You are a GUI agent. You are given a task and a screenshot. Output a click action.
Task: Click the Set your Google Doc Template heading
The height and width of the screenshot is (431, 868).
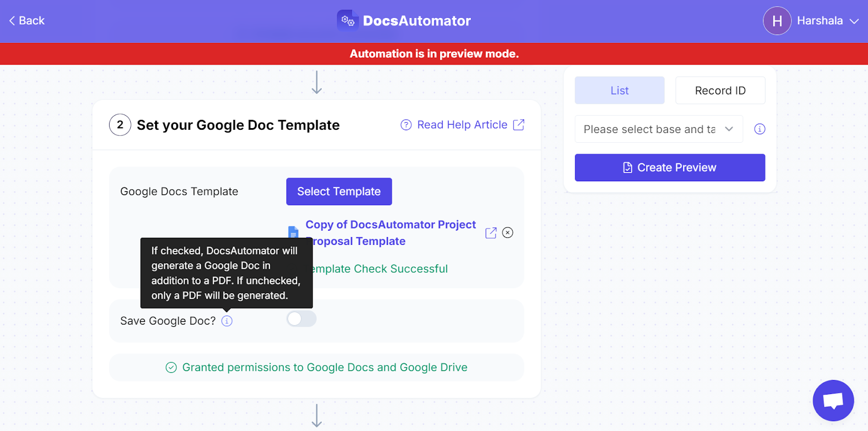pyautogui.click(x=238, y=125)
